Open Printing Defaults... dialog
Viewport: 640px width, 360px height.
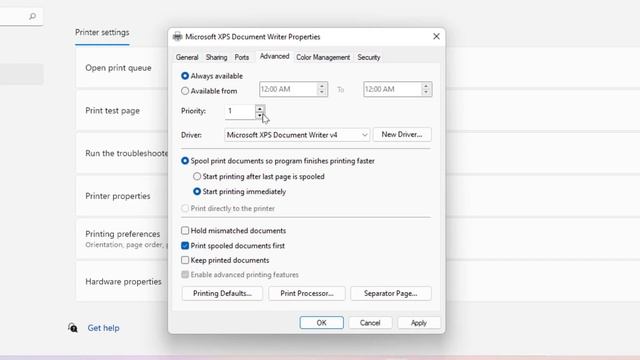[x=222, y=293]
